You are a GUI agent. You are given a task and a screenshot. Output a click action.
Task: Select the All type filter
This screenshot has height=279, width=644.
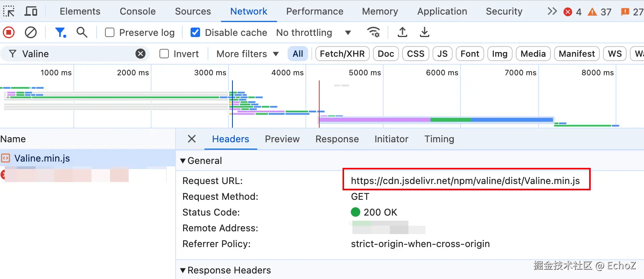(x=298, y=54)
